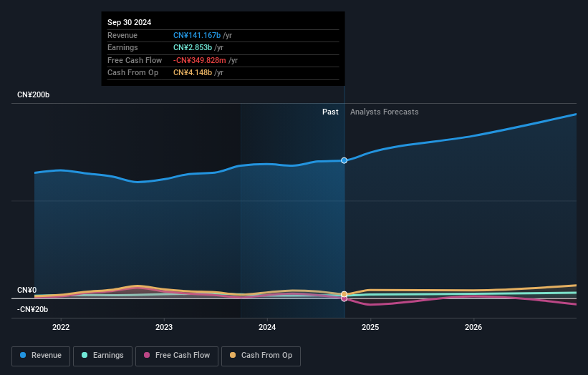Screen dimensions: 588x375
Task: Click the CN¥141.167b revenue value
Action: coord(197,35)
